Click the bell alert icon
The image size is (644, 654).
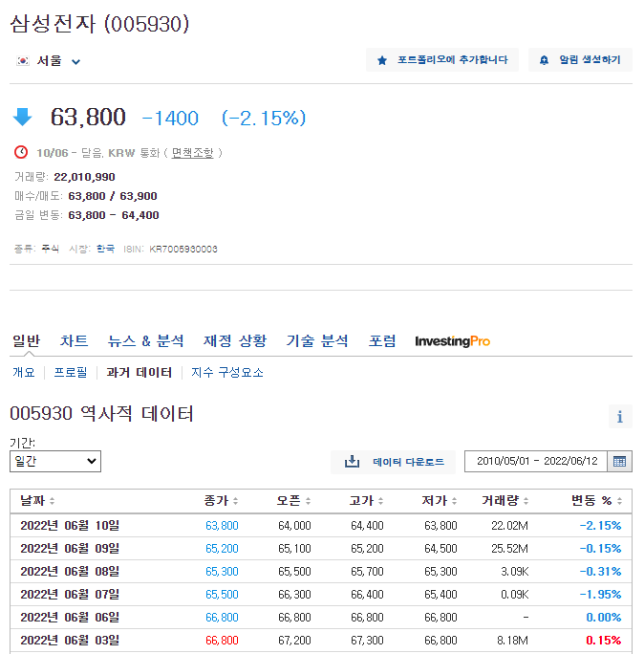pyautogui.click(x=544, y=60)
